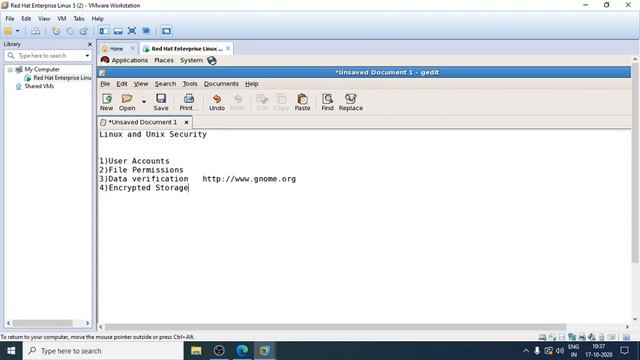Screen dimensions: 640x360
Task: Click the Windows taskbar search box
Action: 103,351
